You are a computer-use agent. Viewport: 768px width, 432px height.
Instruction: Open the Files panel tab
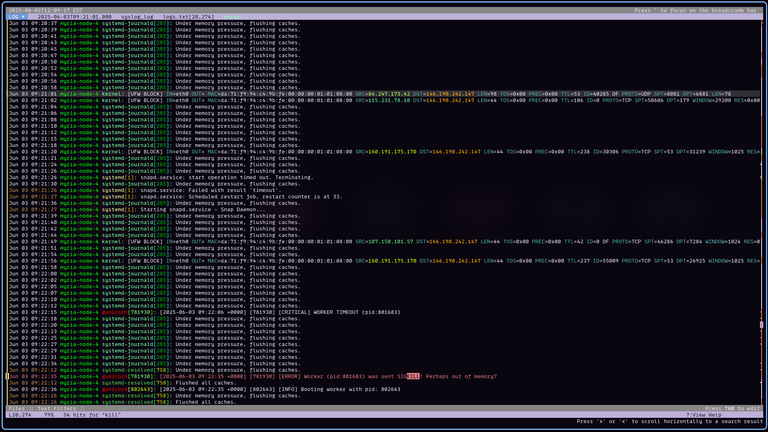pyautogui.click(x=17, y=408)
